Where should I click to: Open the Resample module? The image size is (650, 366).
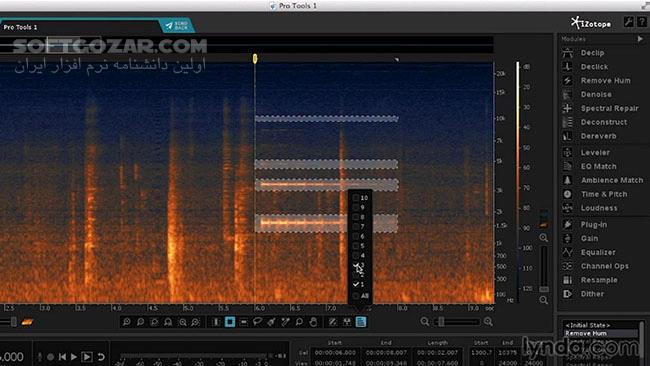599,280
